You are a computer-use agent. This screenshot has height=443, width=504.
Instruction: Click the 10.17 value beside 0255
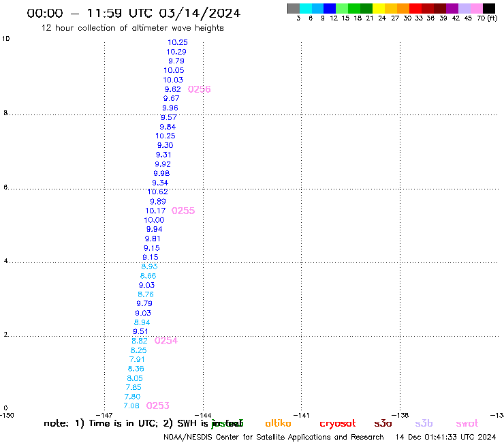pos(155,211)
